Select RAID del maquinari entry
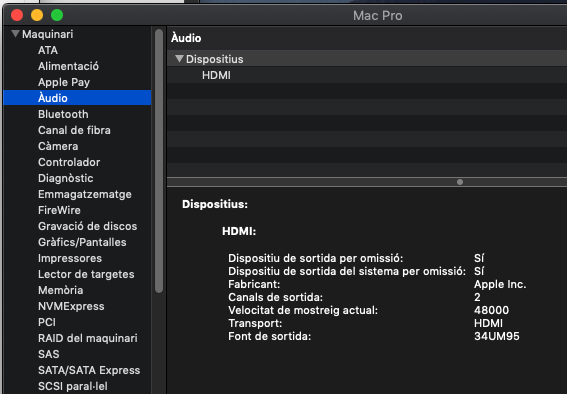This screenshot has height=394, width=567. [88, 338]
